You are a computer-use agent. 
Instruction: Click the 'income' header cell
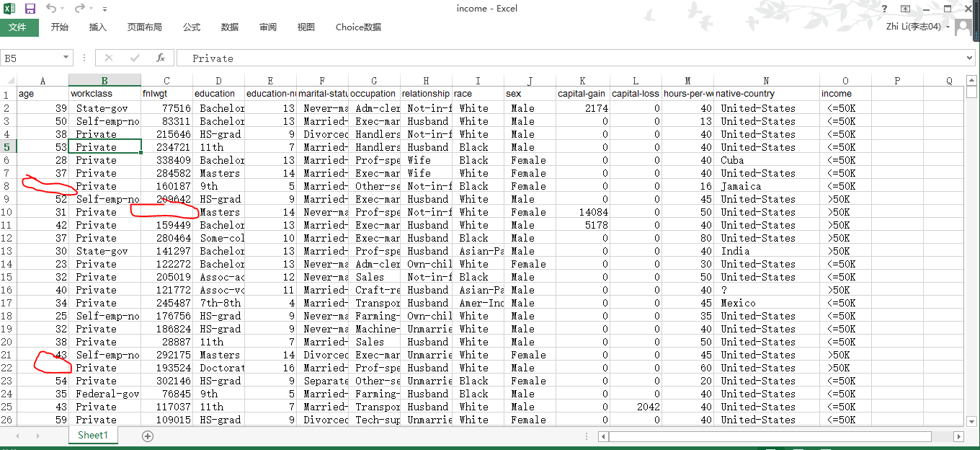(845, 94)
